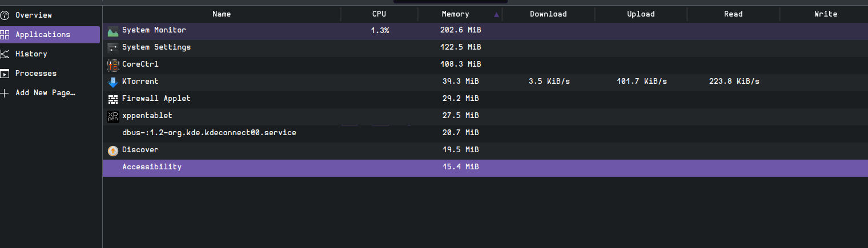This screenshot has height=248, width=868.
Task: Click the History chart icon in sidebar
Action: pyautogui.click(x=5, y=54)
